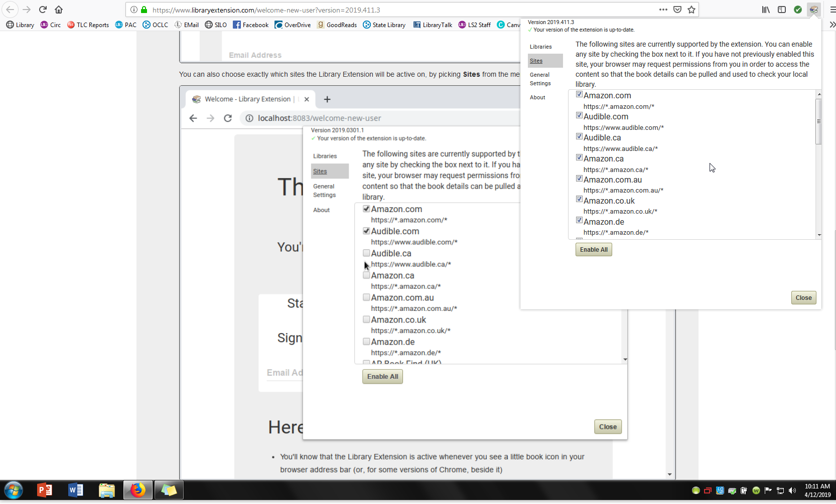Image resolution: width=836 pixels, height=504 pixels.
Task: Open General Settings in the extension popup
Action: point(540,79)
